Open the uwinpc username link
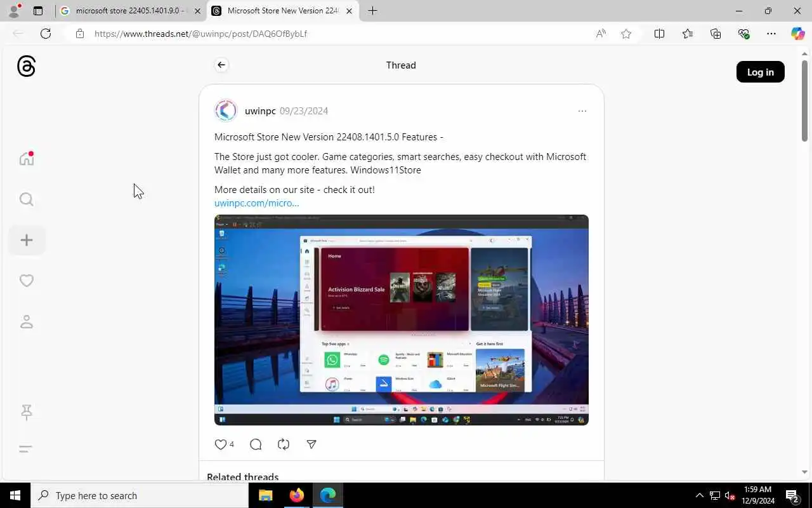Viewport: 812px width, 508px height. pos(260,111)
